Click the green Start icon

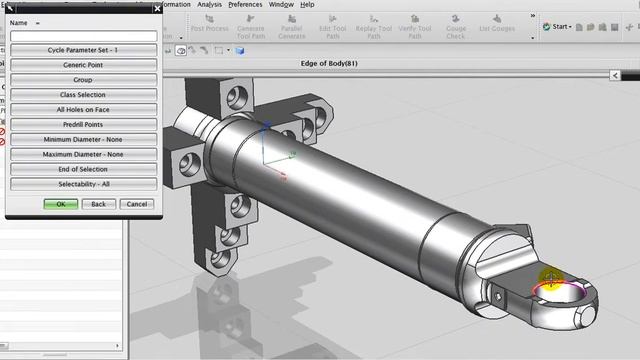547,27
